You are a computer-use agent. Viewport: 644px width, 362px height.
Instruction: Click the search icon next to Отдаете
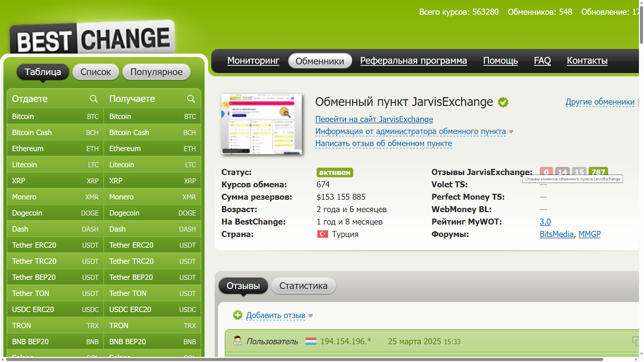[94, 99]
